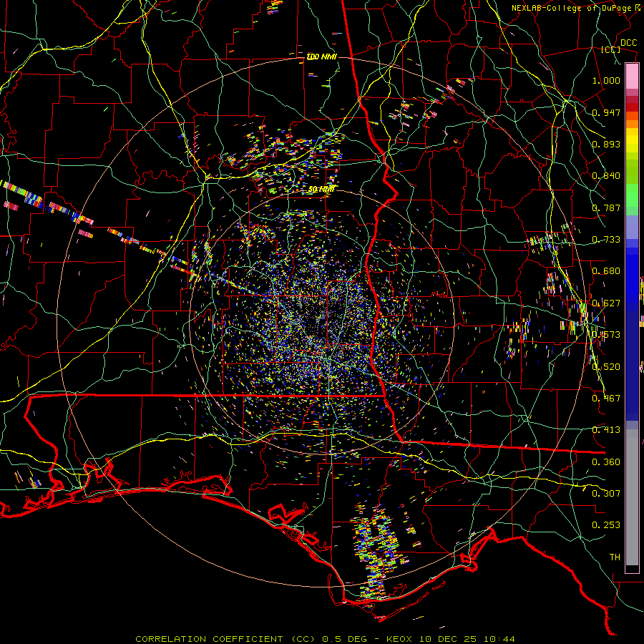The image size is (644, 644).
Task: Click the 0.413 legend value
Action: tap(606, 430)
